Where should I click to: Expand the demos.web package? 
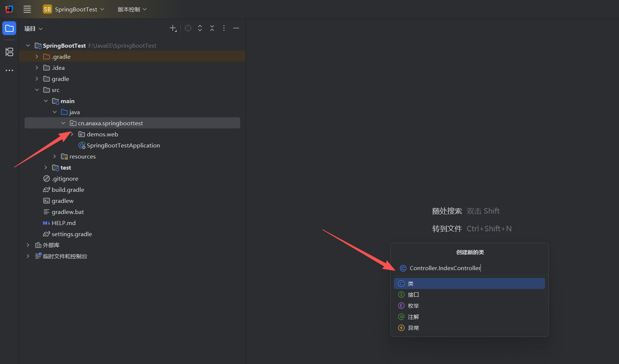tap(72, 134)
